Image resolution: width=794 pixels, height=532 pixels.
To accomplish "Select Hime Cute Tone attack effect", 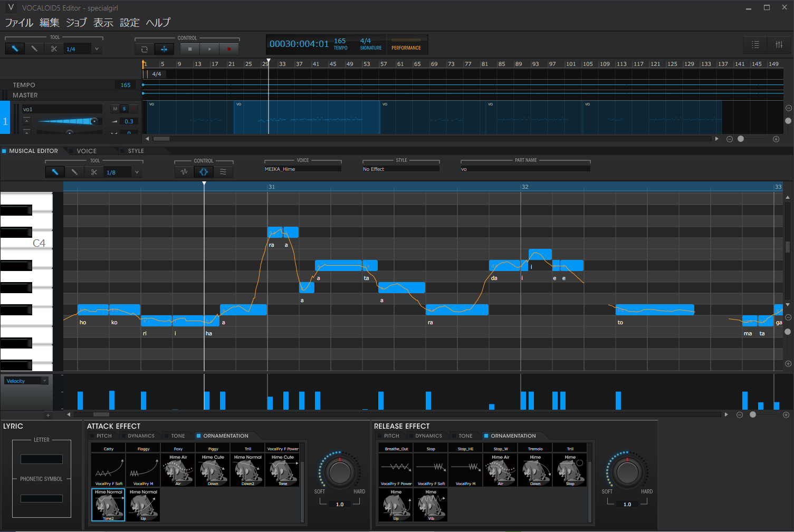I will tap(283, 470).
